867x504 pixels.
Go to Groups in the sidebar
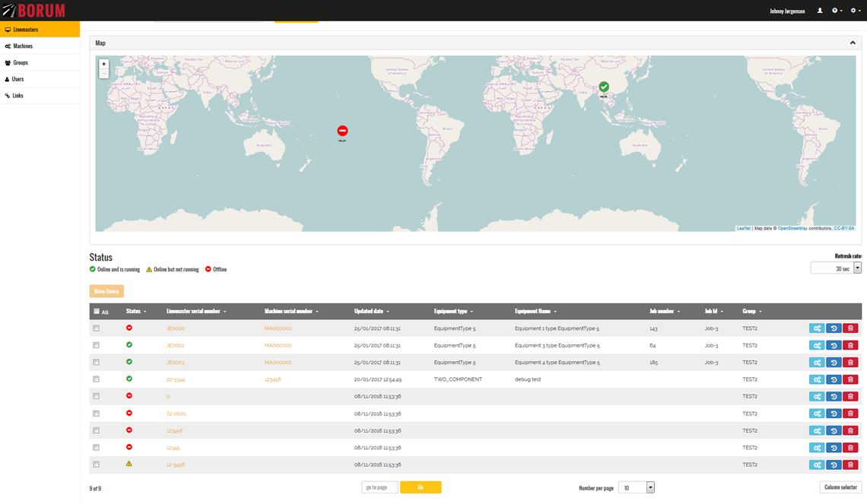click(21, 62)
